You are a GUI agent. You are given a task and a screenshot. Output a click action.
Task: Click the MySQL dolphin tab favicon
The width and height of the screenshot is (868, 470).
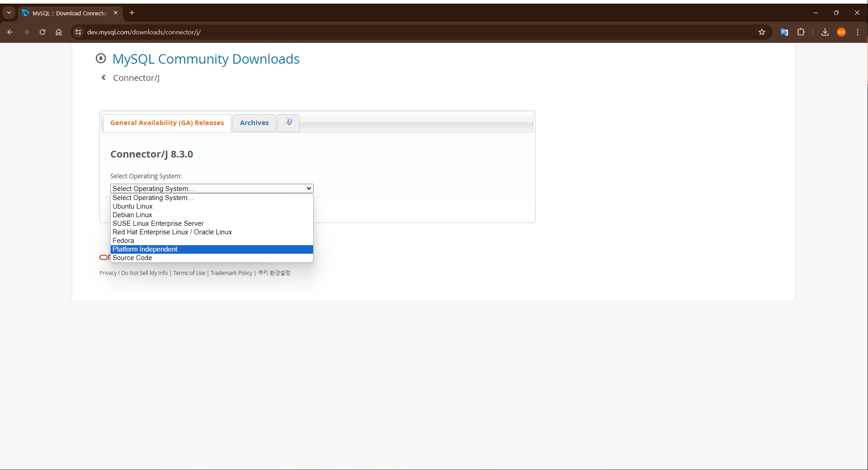[25, 13]
